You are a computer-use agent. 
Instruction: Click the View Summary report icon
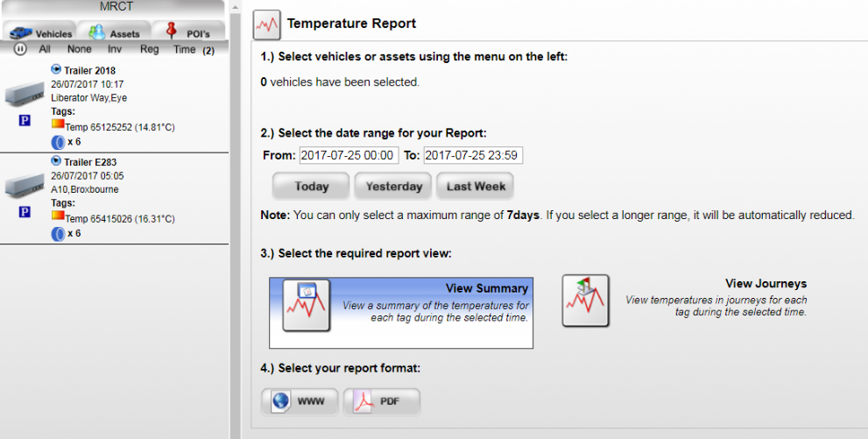click(x=306, y=306)
